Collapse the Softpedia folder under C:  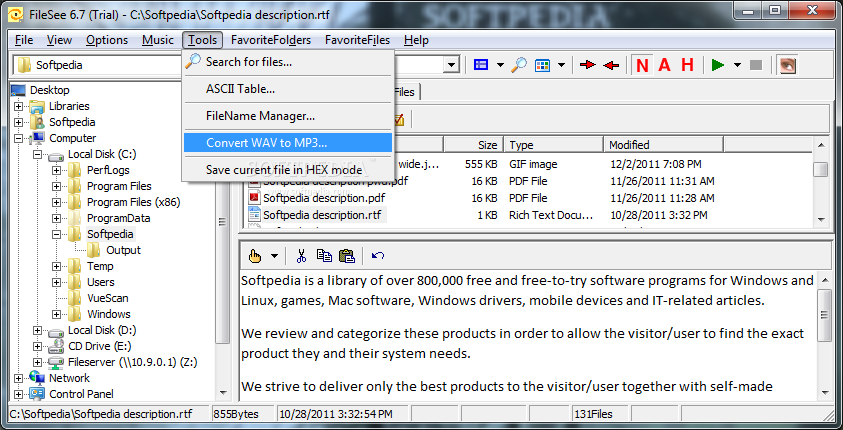tap(56, 234)
